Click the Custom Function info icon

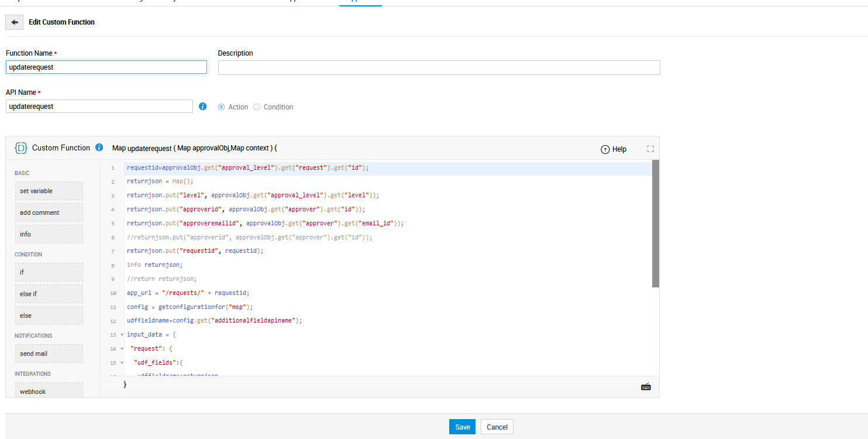pos(99,148)
